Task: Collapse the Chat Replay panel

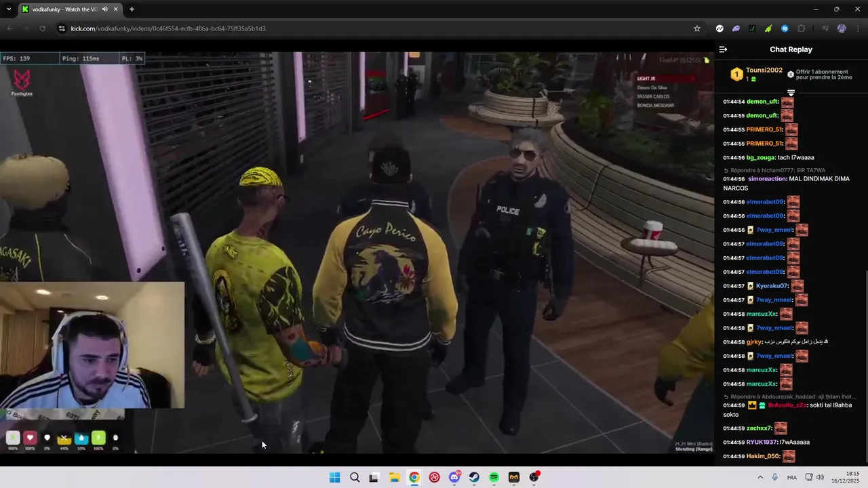Action: [723, 49]
